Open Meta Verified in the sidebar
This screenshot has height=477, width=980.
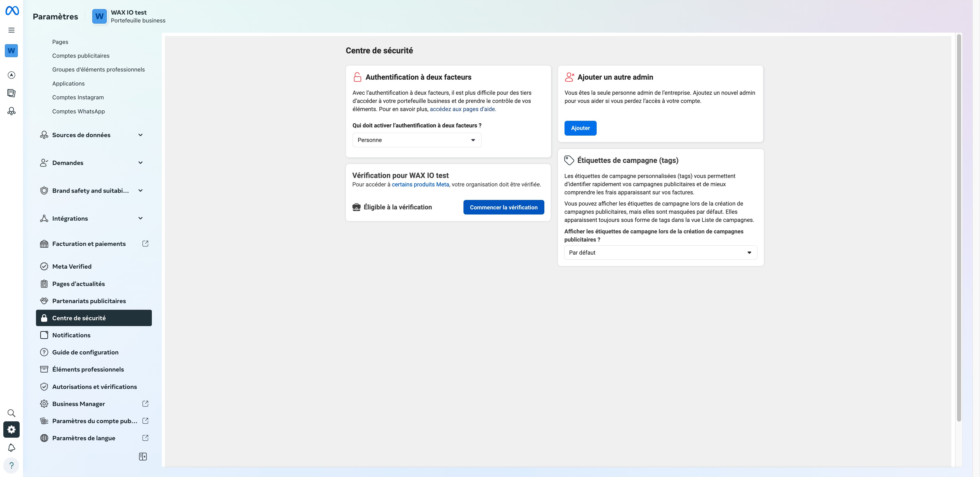(71, 267)
